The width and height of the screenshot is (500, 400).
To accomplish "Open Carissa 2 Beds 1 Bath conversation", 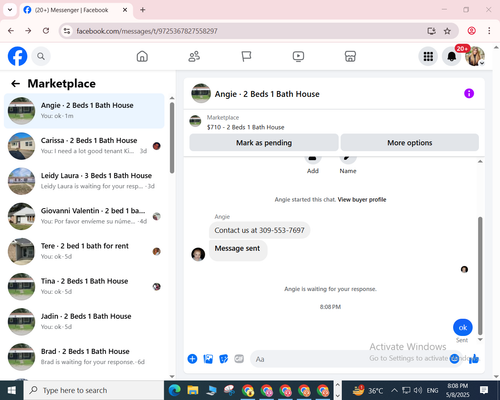I will [84, 146].
